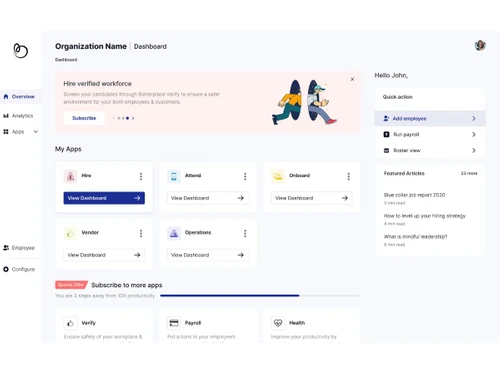Image resolution: width=500 pixels, height=375 pixels.
Task: Click the Apps grid icon
Action: click(6, 132)
